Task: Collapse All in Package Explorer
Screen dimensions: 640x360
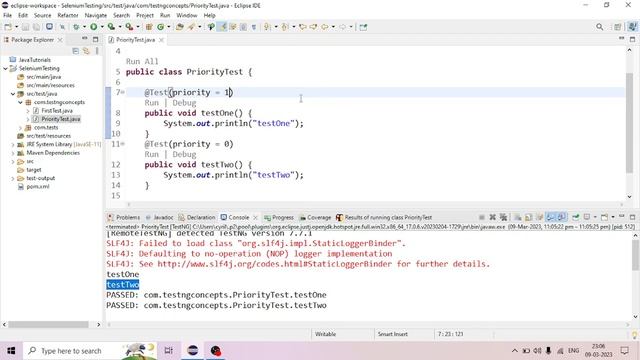Action: pyautogui.click(x=76, y=51)
